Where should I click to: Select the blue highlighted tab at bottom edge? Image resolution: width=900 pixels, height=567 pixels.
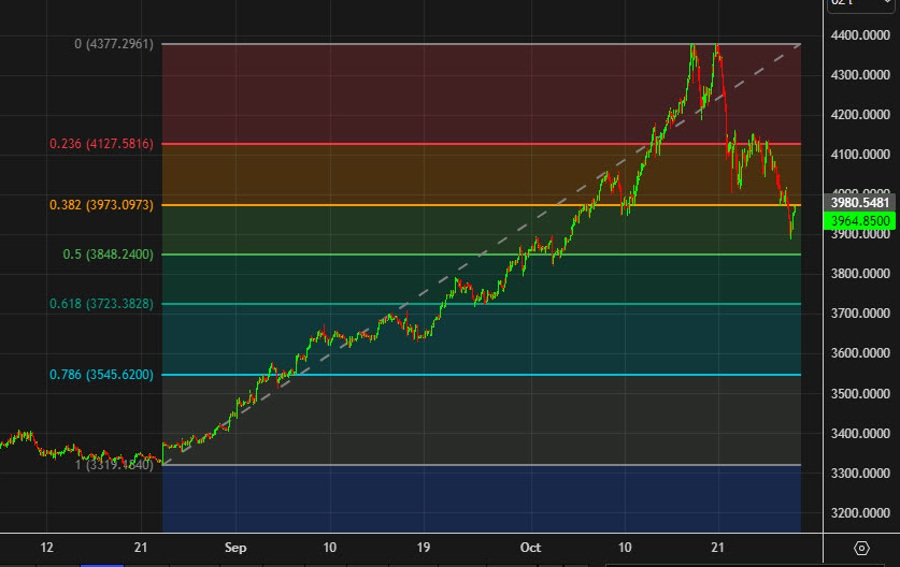[104, 564]
